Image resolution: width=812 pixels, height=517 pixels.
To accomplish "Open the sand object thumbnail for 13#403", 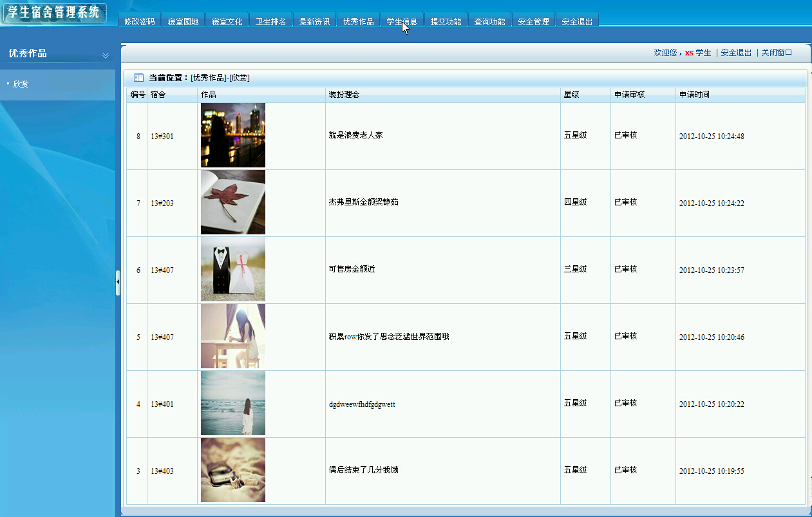I will (233, 470).
